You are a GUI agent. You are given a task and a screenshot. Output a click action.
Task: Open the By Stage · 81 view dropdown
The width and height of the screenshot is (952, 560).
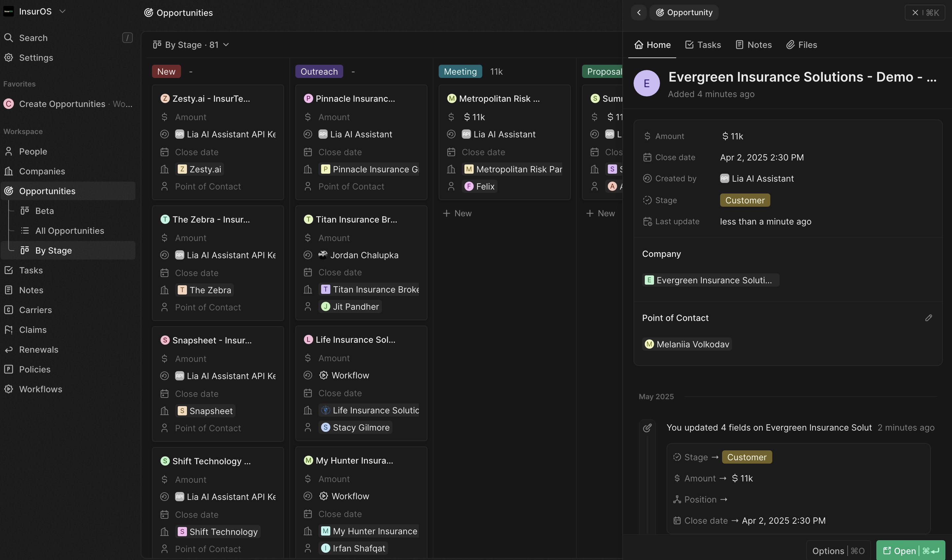[191, 45]
